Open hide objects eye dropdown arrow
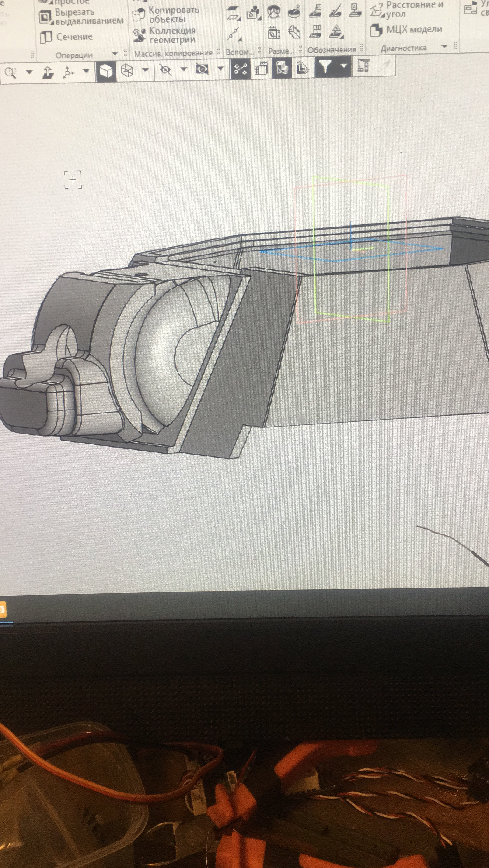 pyautogui.click(x=184, y=69)
